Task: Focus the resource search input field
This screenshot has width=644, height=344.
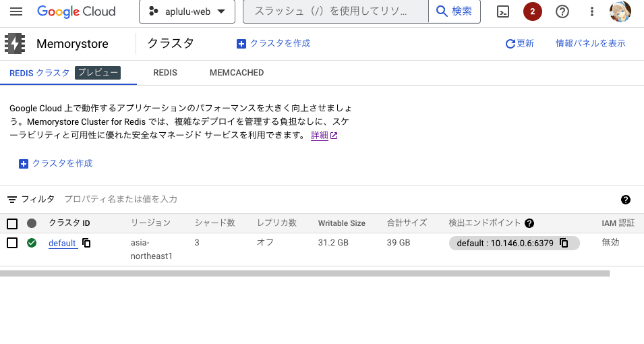Action: tap(336, 11)
